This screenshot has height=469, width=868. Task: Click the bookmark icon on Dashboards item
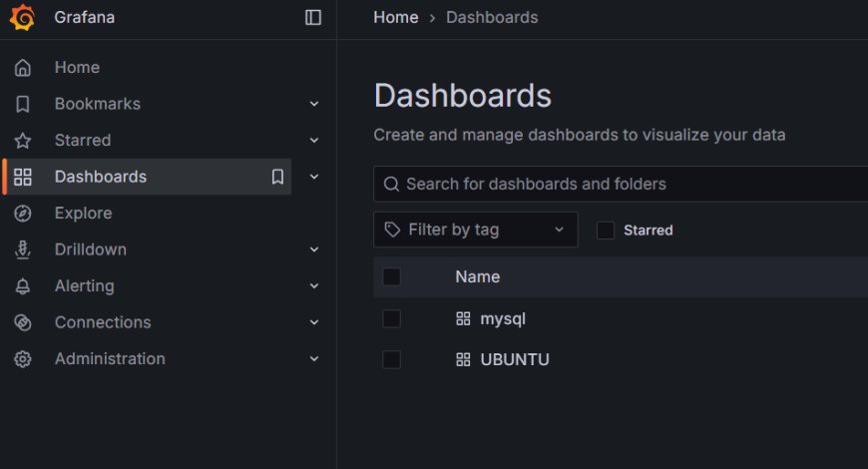(x=277, y=177)
